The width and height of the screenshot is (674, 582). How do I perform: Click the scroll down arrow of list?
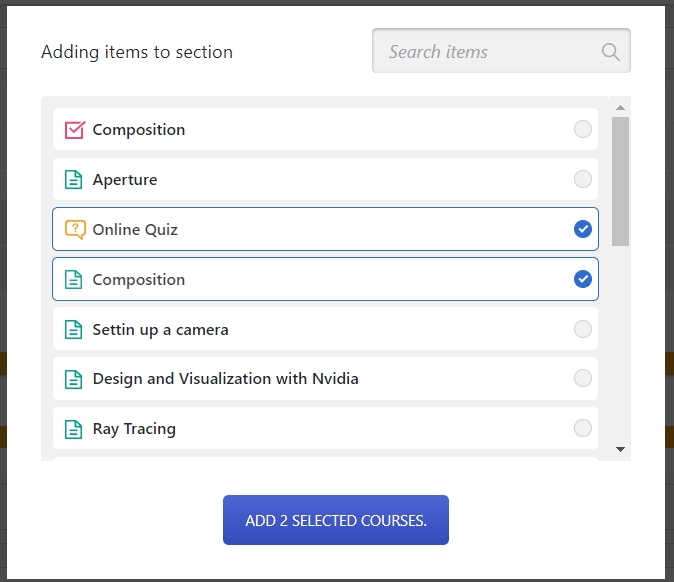click(620, 450)
